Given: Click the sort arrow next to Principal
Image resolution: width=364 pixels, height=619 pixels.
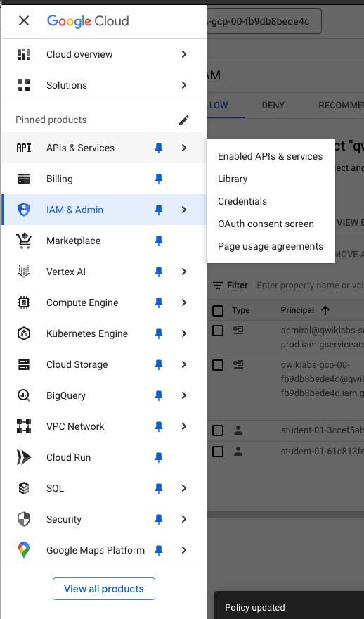Looking at the screenshot, I should 325,310.
